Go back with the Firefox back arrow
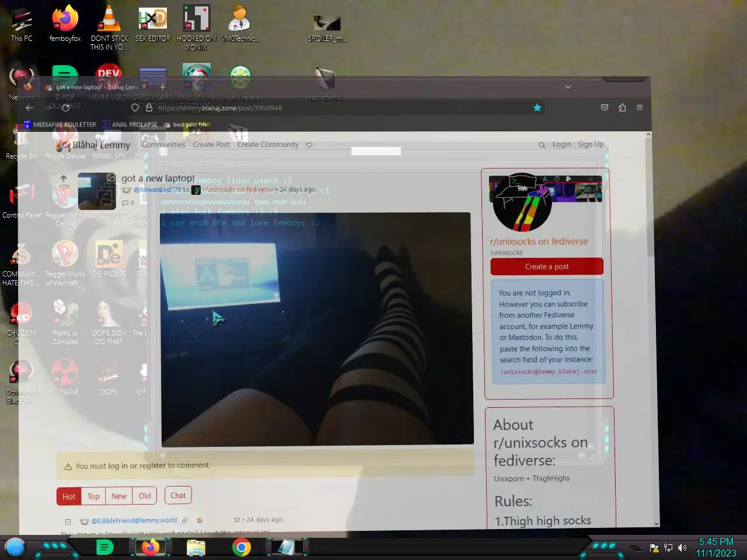This screenshot has height=560, width=747. point(30,107)
